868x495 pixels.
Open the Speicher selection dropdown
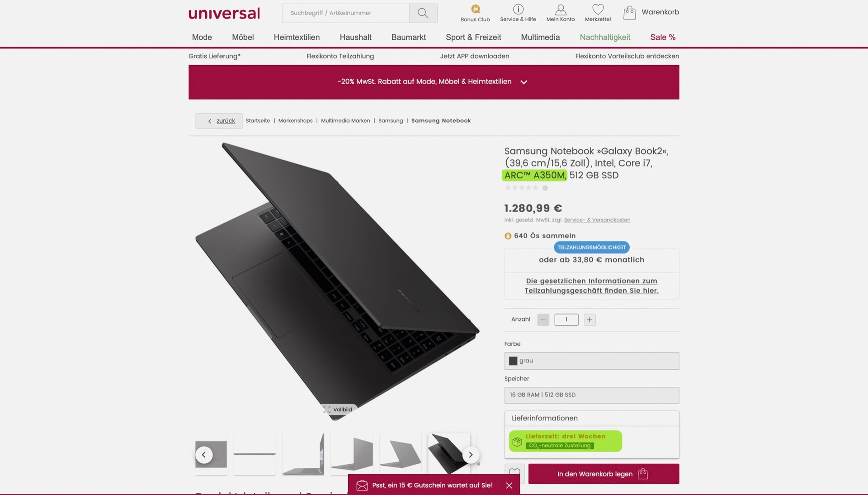[x=591, y=395]
